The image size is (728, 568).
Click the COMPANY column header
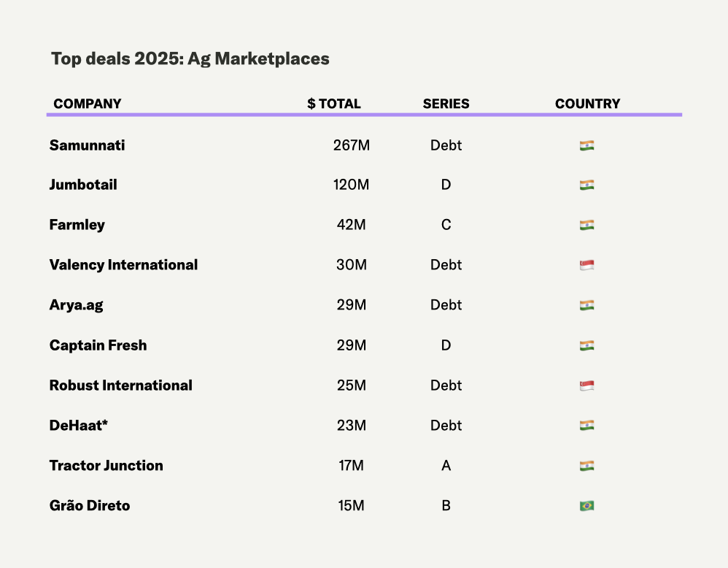[x=88, y=104]
